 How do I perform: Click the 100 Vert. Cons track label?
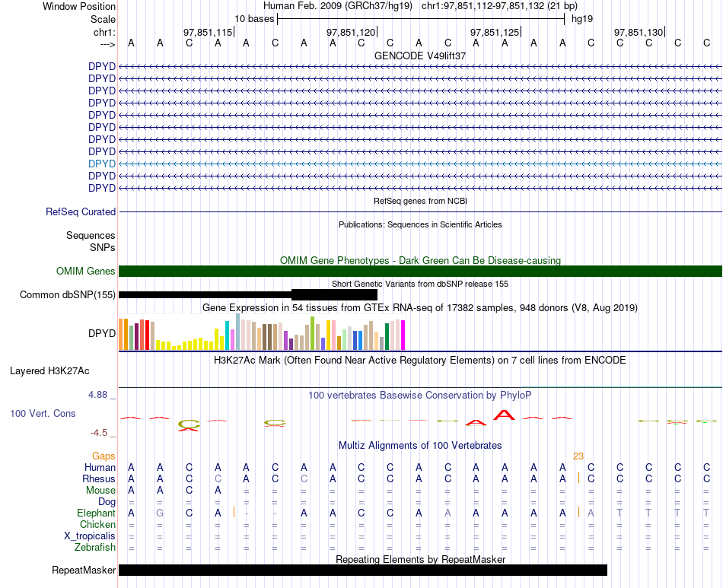click(43, 413)
